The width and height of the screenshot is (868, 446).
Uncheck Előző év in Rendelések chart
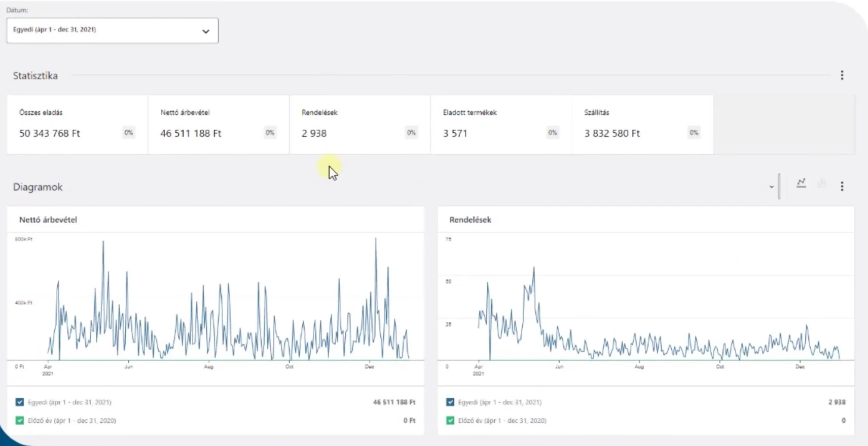450,420
